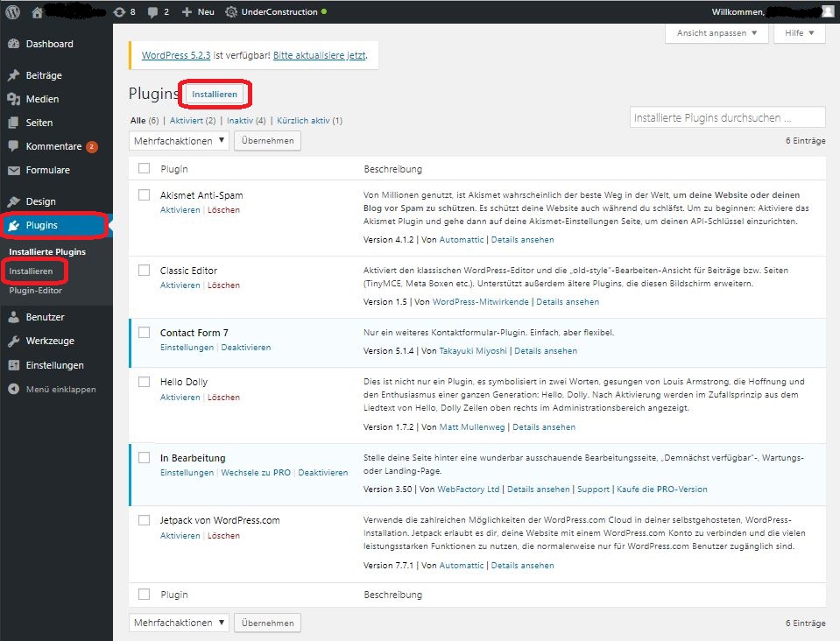Select the Contact Form 7 row checkbox
The image size is (840, 641).
(x=144, y=333)
